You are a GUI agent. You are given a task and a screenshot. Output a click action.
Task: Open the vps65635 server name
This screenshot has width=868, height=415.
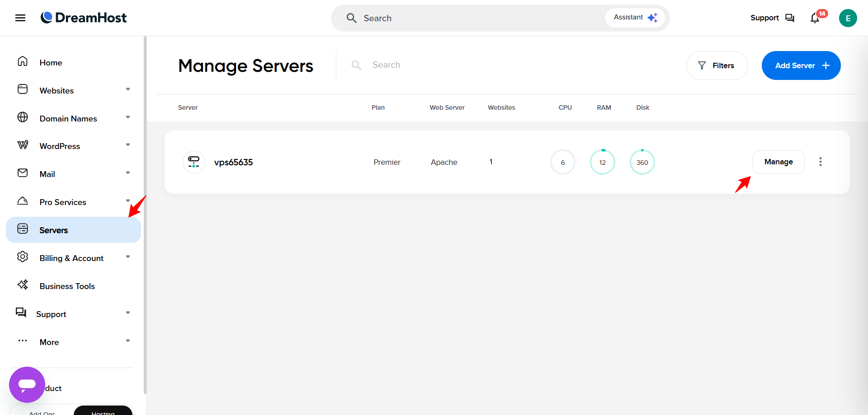[233, 163]
